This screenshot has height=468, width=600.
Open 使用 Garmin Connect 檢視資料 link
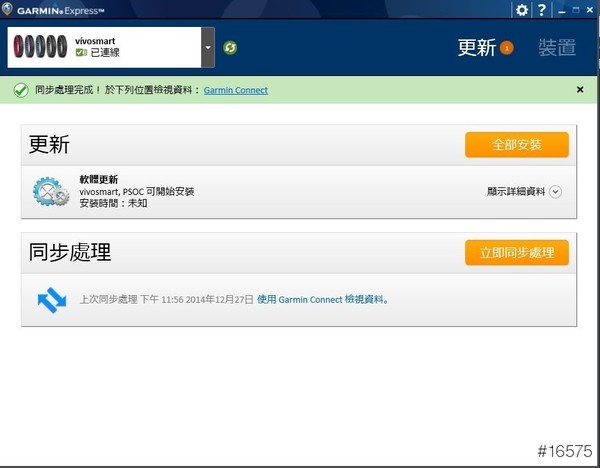coord(323,299)
